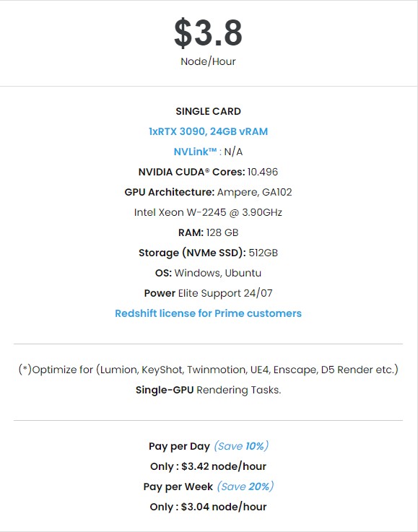Click the NVIDIA CUDA Cores value 10.496

[263, 172]
